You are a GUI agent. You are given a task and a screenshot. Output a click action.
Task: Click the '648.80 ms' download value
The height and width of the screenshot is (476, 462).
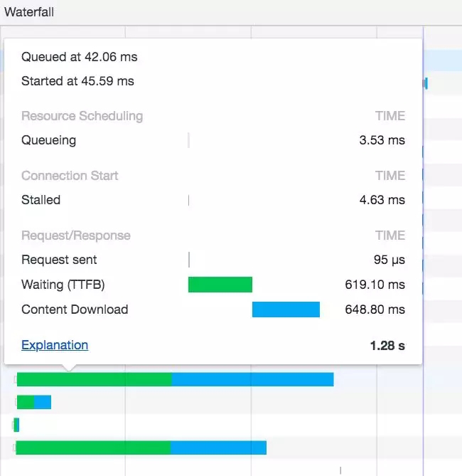(x=375, y=310)
